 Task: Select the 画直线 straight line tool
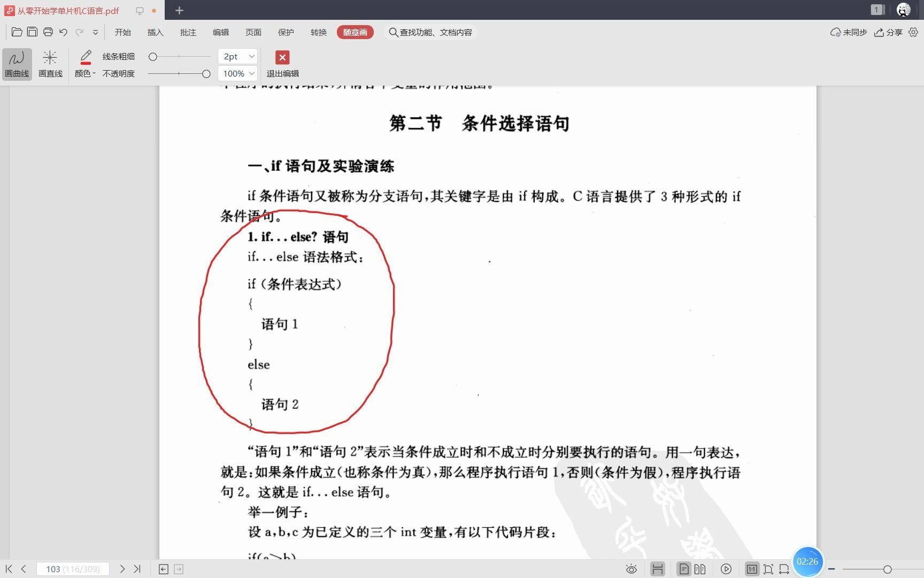[50, 63]
